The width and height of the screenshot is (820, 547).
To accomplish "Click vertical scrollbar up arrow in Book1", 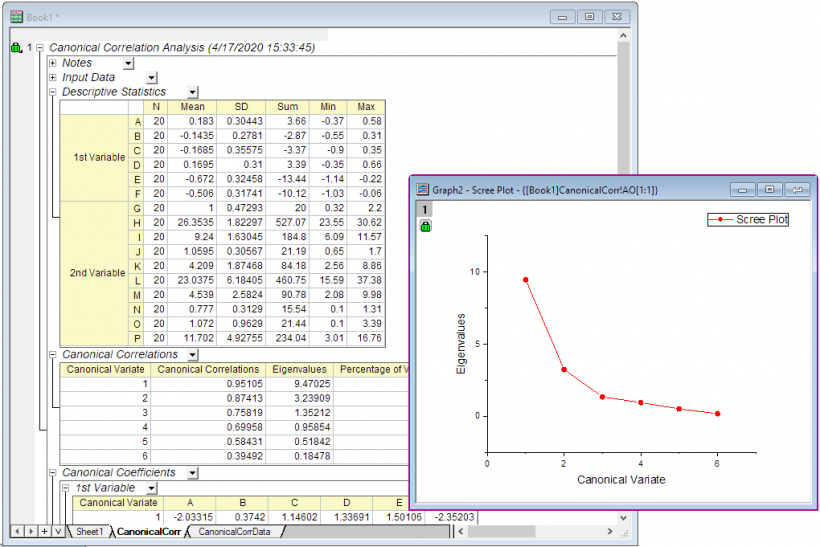I will [x=623, y=36].
